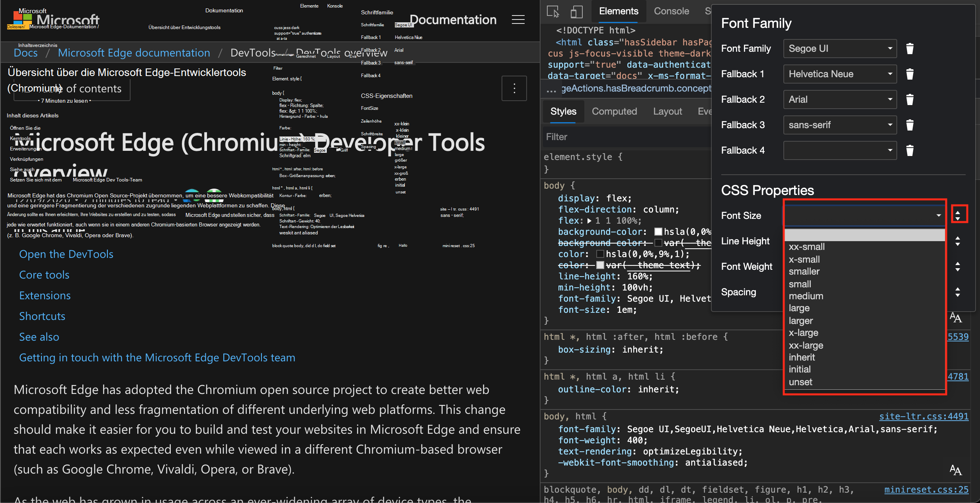This screenshot has width=980, height=503.
Task: Toggle Line Height input type switch
Action: coord(958,241)
